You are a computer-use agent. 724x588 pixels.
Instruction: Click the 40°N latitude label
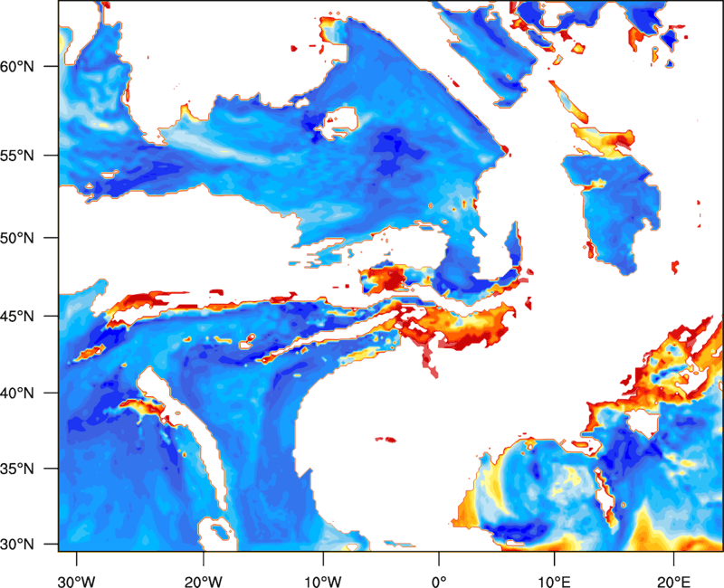[17, 394]
